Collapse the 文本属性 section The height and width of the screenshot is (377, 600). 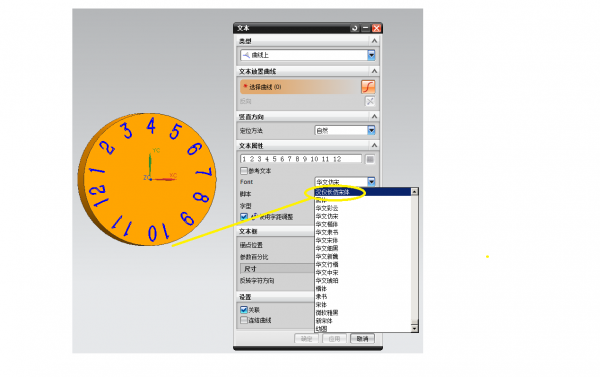(374, 145)
